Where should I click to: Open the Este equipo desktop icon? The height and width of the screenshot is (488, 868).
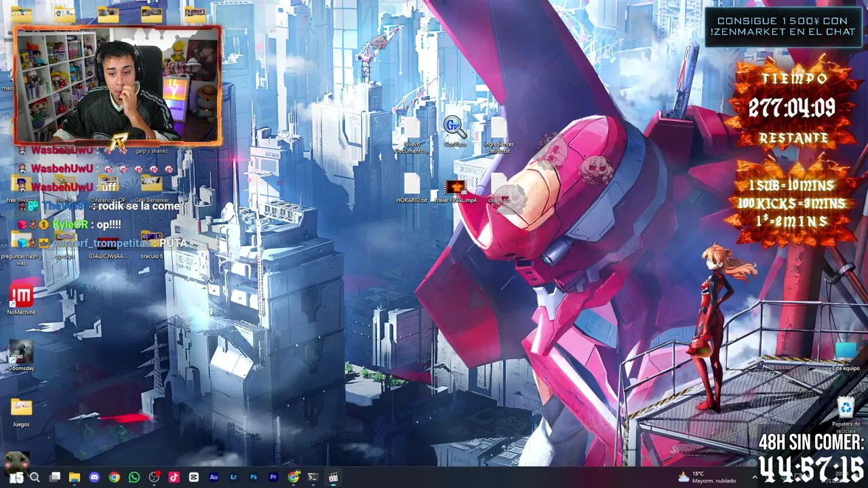[846, 357]
